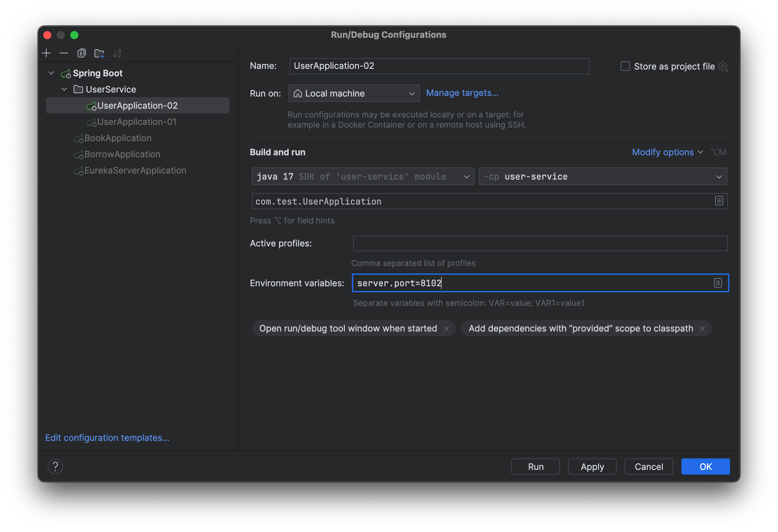Open the JDK selection dropdown
The height and width of the screenshot is (532, 778).
[x=466, y=176]
